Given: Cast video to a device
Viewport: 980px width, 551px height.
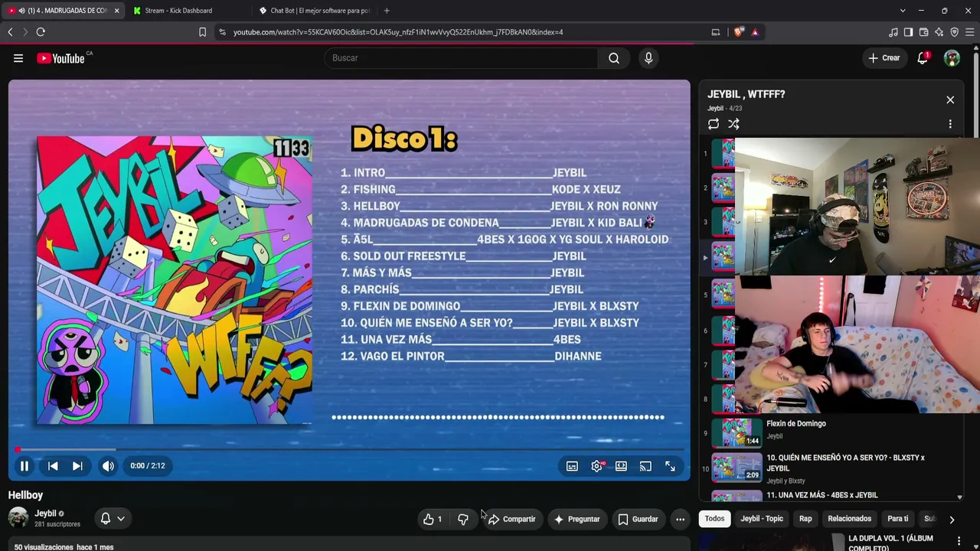Looking at the screenshot, I should coord(645,466).
